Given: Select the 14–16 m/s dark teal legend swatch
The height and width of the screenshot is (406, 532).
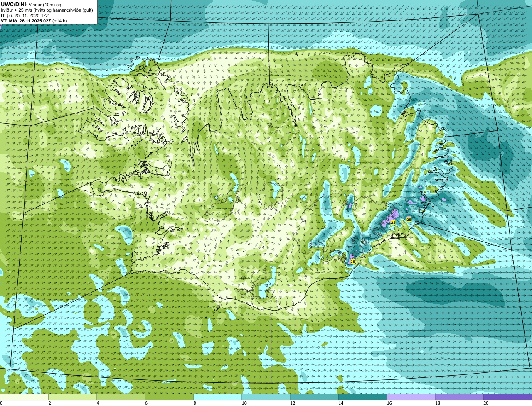Looking at the screenshot, I should click(363, 397).
